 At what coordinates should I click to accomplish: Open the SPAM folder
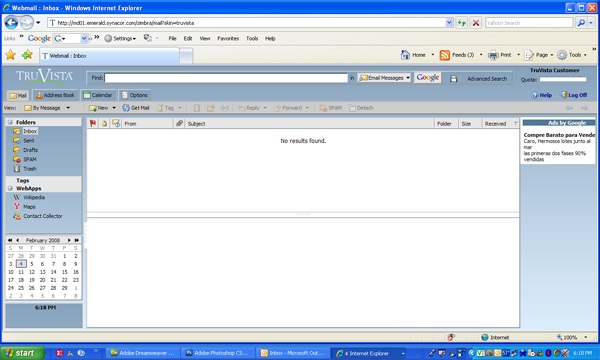coord(30,159)
